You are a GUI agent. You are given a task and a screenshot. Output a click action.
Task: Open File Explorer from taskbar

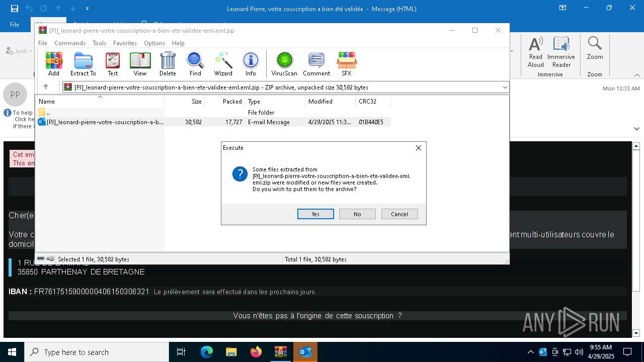(231, 352)
